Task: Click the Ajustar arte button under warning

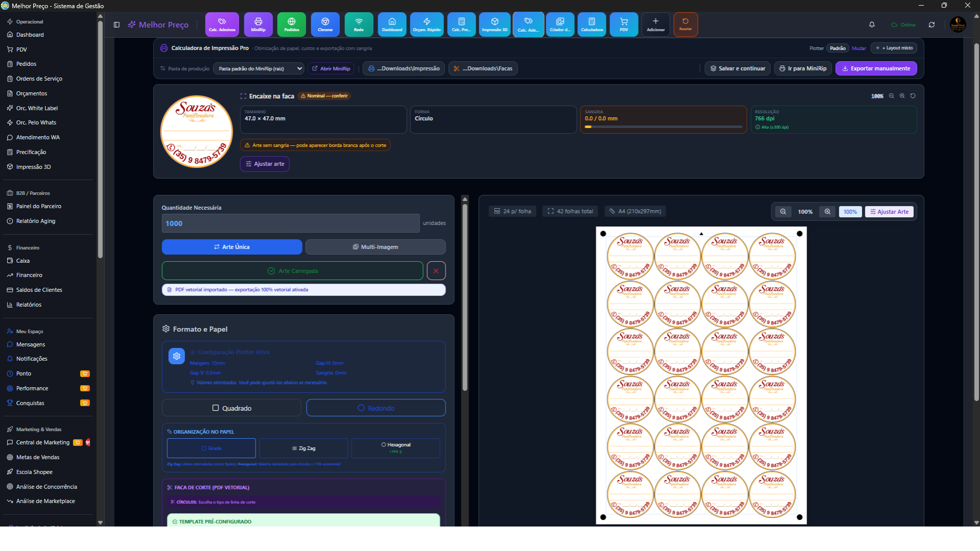Action: pyautogui.click(x=265, y=164)
